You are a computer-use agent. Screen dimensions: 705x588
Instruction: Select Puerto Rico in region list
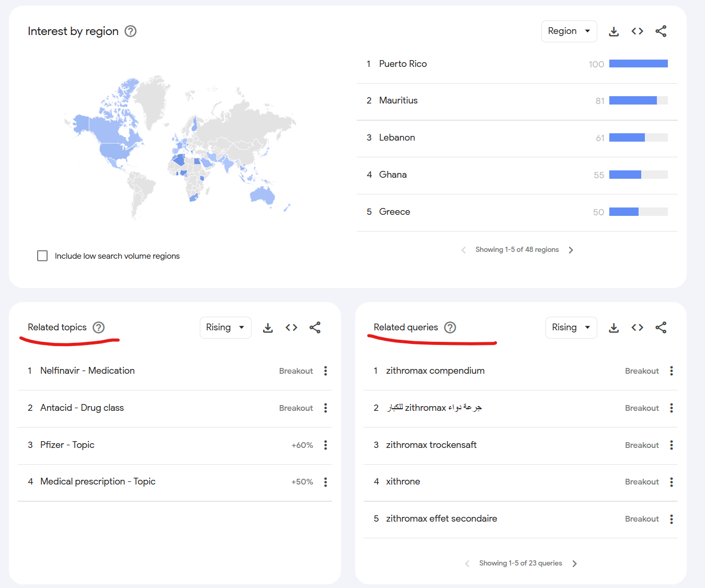tap(403, 64)
